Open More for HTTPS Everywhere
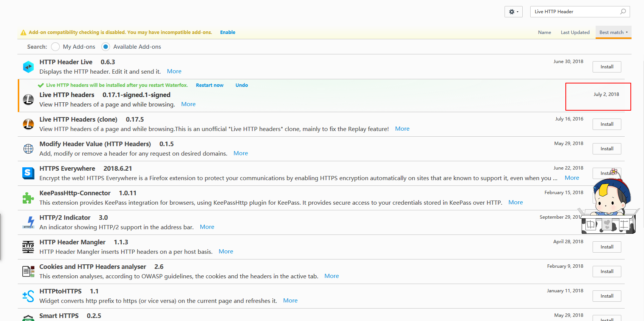 pos(572,178)
